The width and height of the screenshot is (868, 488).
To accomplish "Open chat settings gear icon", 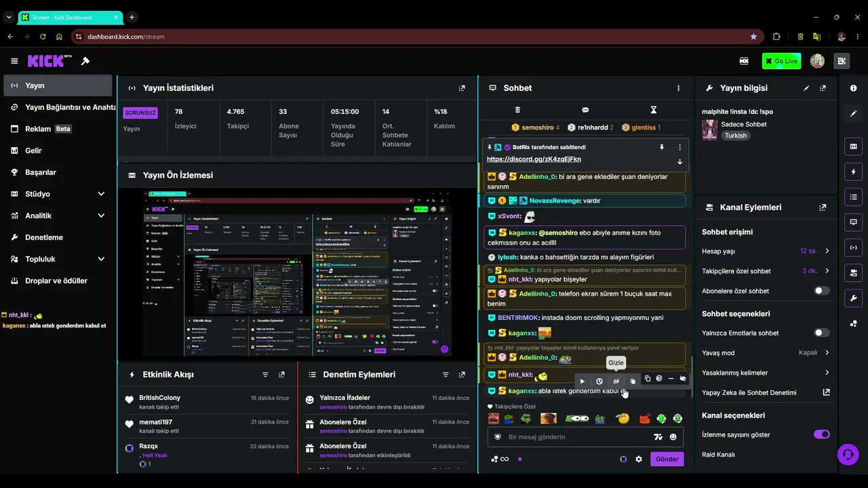I will click(x=639, y=459).
